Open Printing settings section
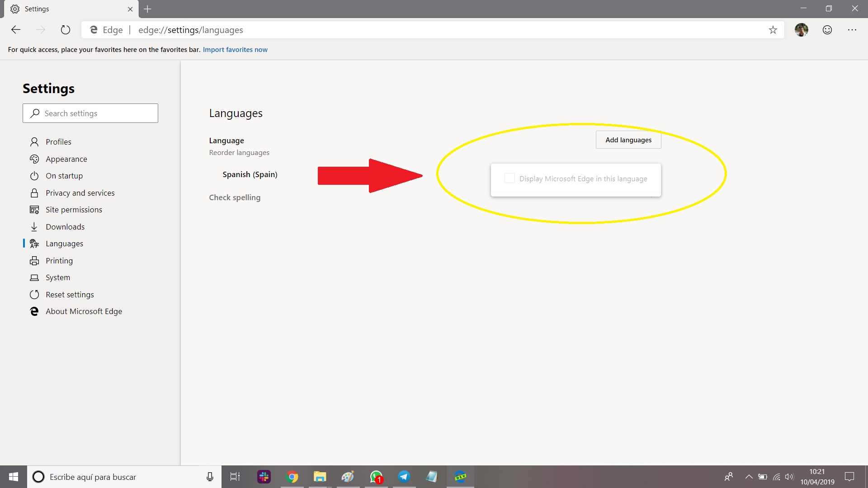868x488 pixels. (59, 261)
